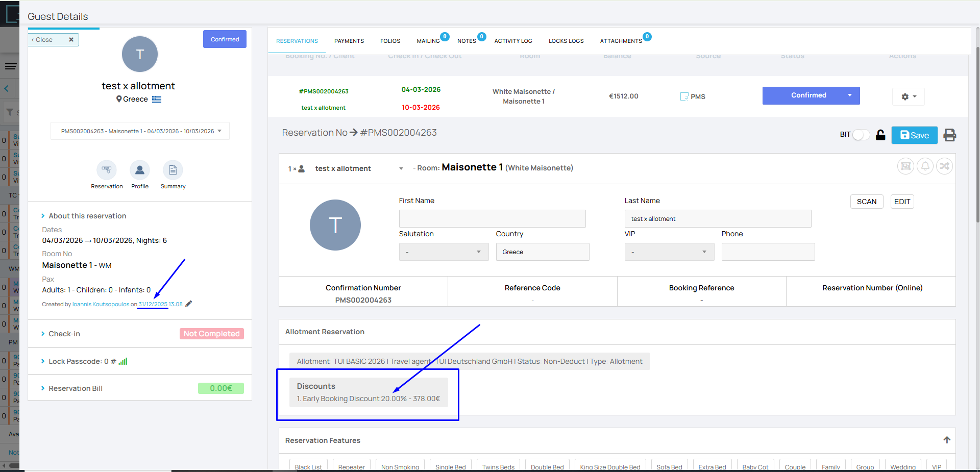Click the shuffle arrows room-change icon
The image size is (980, 472).
coord(944,166)
